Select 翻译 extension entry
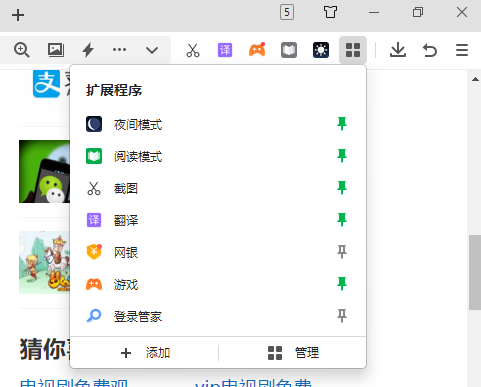The height and width of the screenshot is (387, 481). pos(218,220)
